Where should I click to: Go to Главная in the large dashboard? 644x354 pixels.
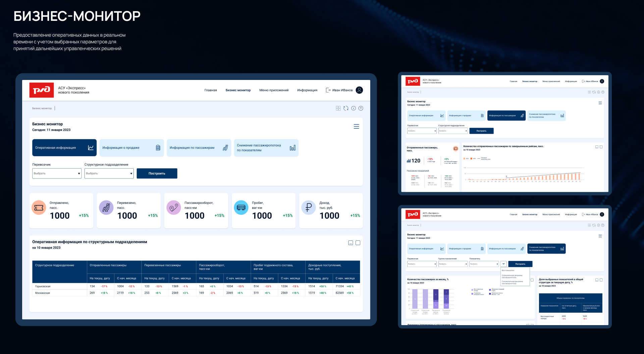[211, 90]
